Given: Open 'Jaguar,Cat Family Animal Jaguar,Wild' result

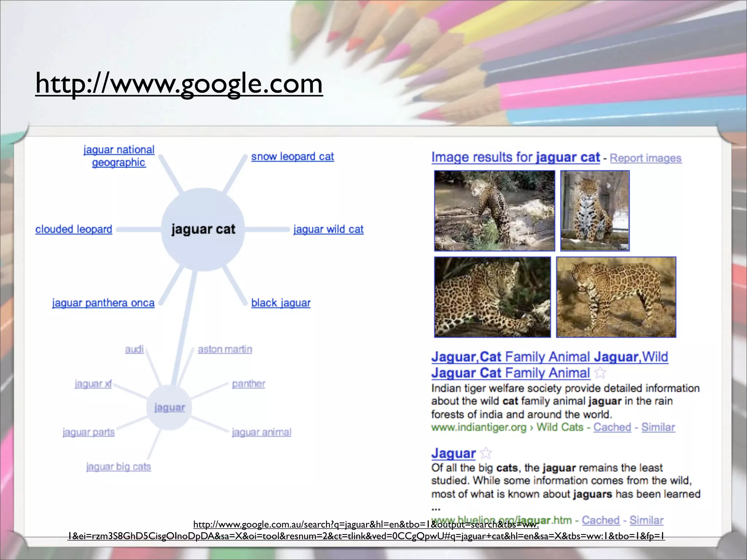Looking at the screenshot, I should pos(550,365).
